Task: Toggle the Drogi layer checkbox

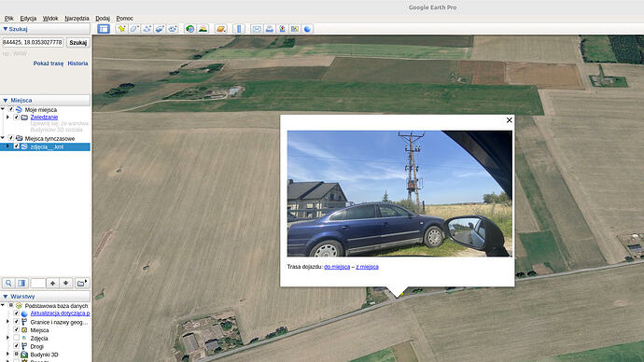Action: [17, 346]
